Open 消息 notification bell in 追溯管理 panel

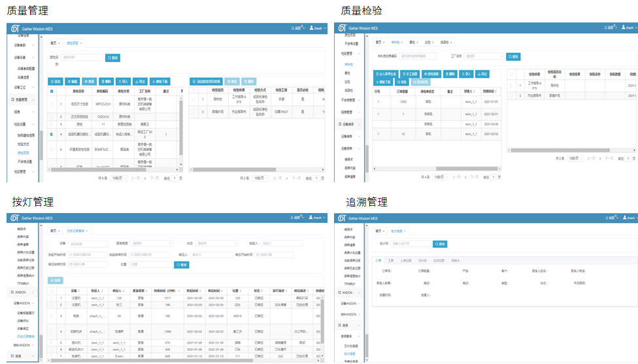[x=610, y=217]
